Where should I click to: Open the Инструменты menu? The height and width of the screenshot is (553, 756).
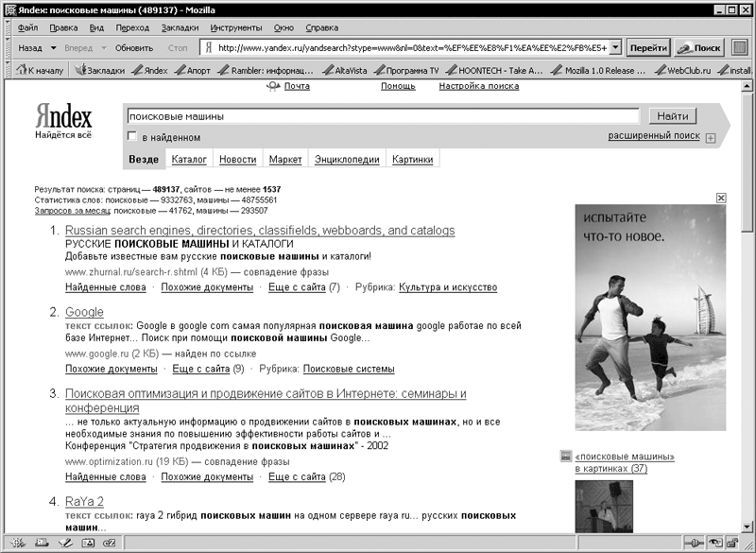point(236,28)
